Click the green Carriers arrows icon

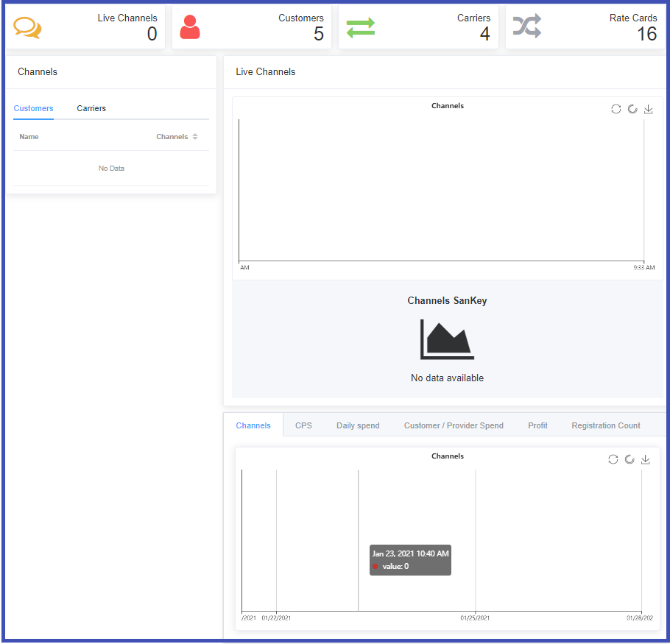[x=361, y=28]
